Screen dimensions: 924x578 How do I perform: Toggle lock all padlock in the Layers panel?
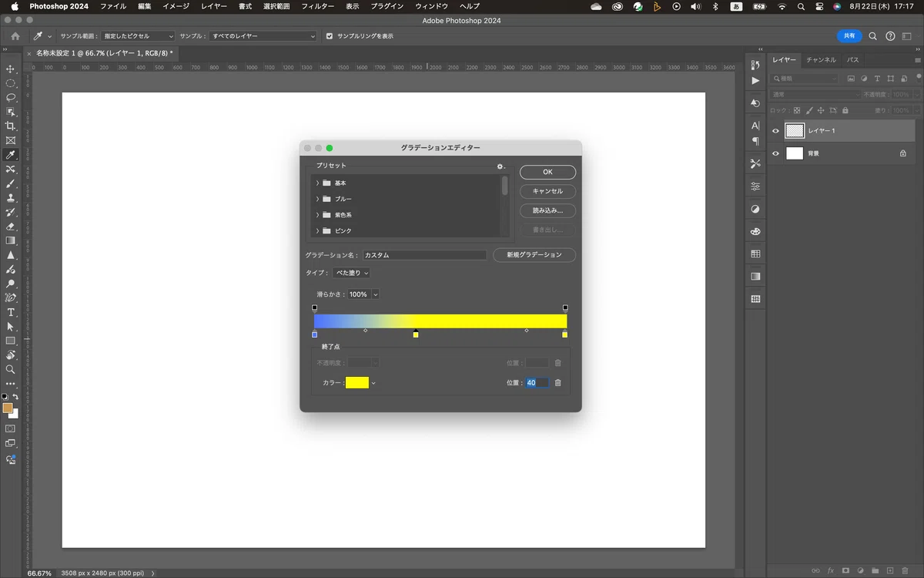coord(845,110)
